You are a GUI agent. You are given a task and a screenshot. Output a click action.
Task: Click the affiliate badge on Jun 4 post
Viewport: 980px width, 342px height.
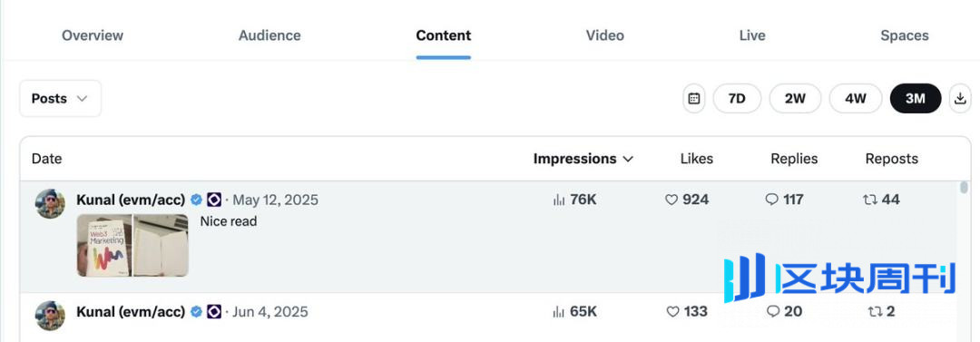tap(214, 311)
